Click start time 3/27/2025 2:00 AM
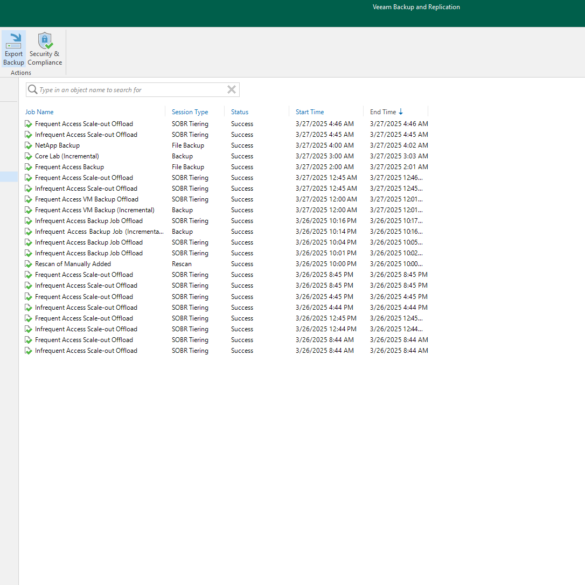The image size is (585, 585). click(x=325, y=167)
